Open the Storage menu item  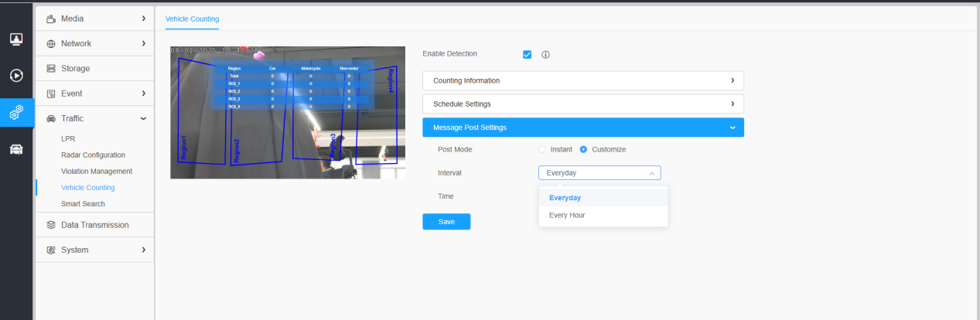point(94,69)
